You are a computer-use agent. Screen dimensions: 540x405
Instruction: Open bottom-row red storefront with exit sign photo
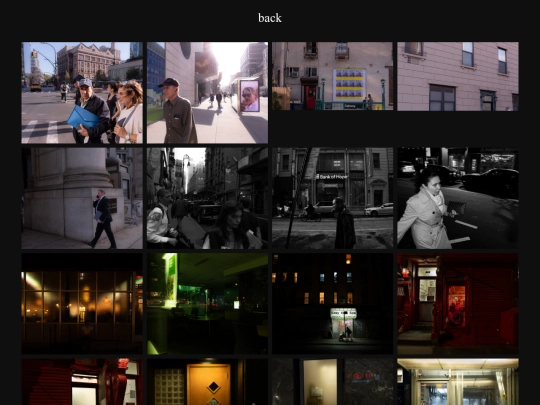click(82, 382)
